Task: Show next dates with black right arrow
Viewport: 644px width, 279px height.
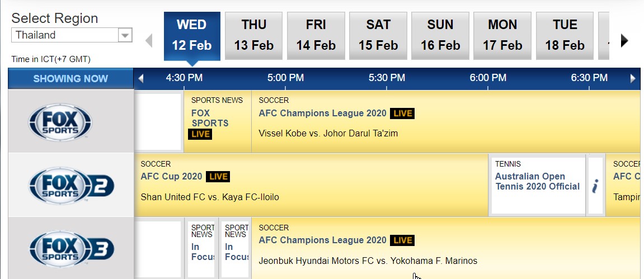Action: 624,41
